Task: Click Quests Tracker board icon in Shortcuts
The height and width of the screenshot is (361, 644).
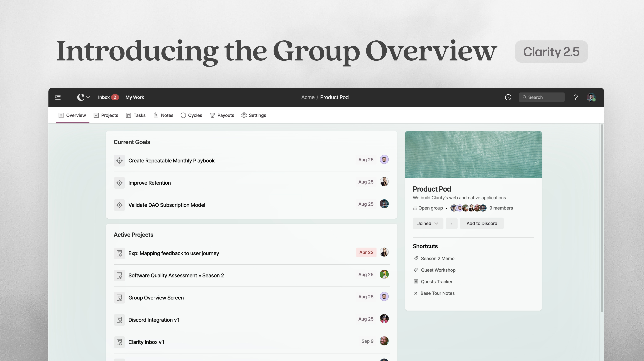Action: pos(416,282)
